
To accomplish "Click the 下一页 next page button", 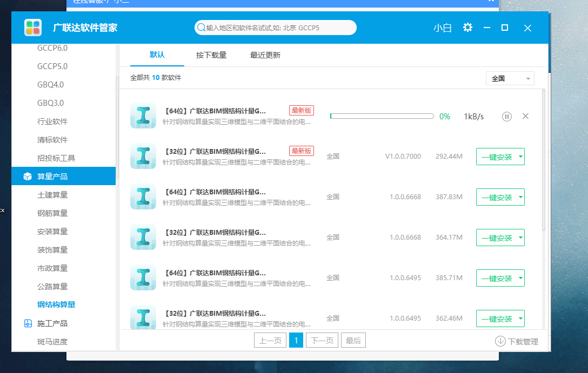I will point(322,341).
